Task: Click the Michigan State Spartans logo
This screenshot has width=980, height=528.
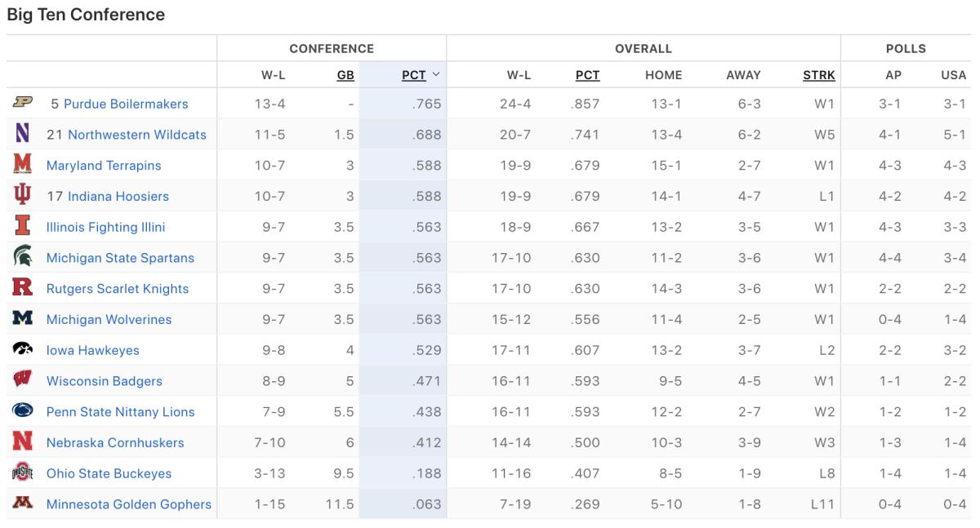Action: 22,257
